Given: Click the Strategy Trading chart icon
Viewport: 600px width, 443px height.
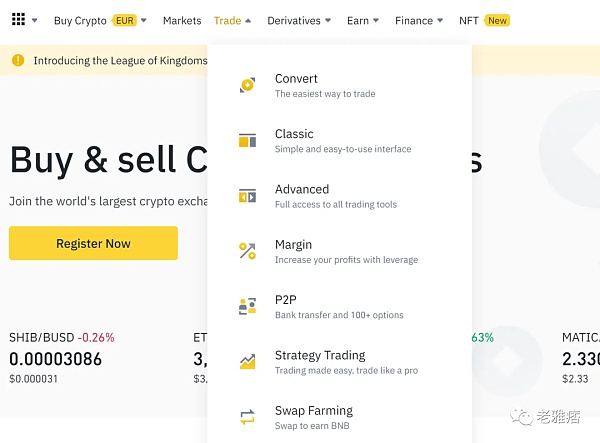Looking at the screenshot, I should point(247,362).
